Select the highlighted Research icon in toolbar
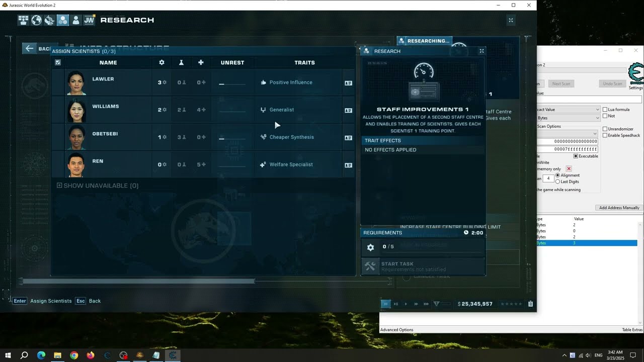644x362 pixels. [63, 20]
